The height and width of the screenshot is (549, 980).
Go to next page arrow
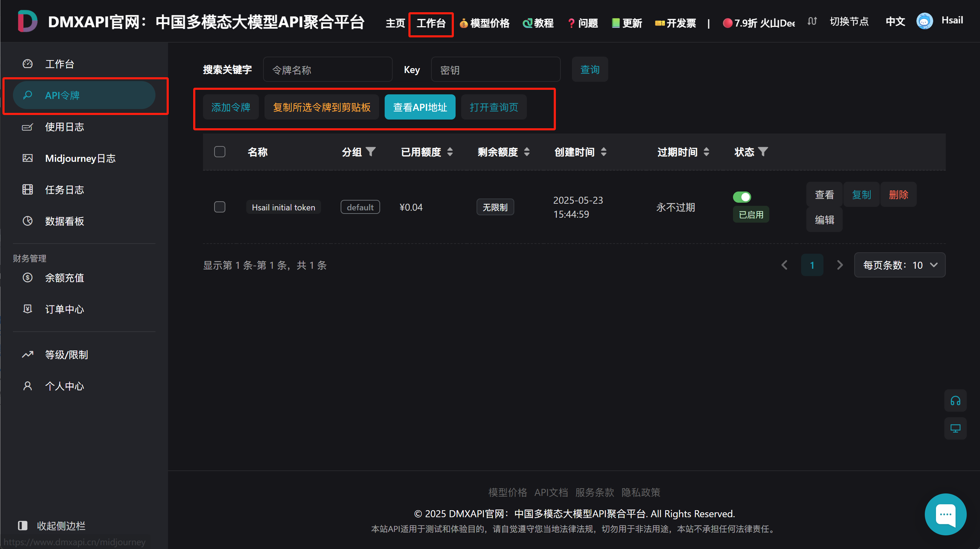coord(840,265)
